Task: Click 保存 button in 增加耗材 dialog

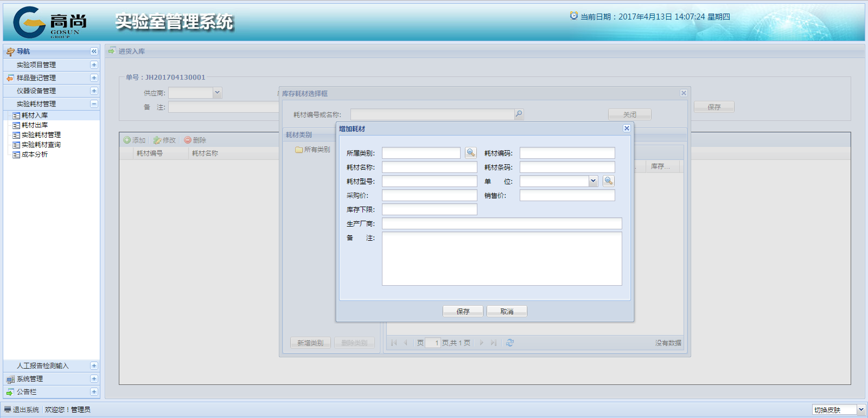Action: point(463,311)
